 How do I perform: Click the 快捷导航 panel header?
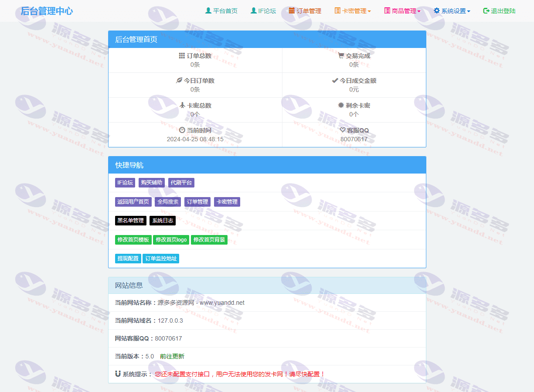click(267, 165)
